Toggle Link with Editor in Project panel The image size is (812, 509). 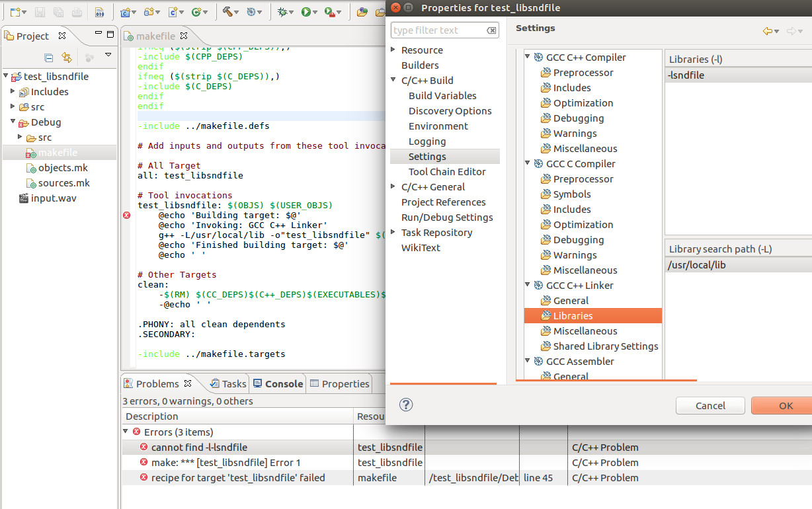pos(66,58)
